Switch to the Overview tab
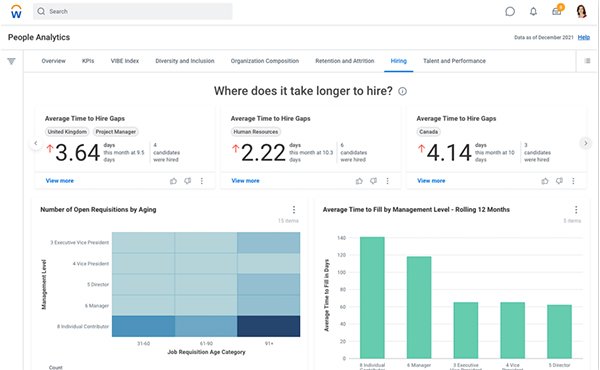 point(54,61)
